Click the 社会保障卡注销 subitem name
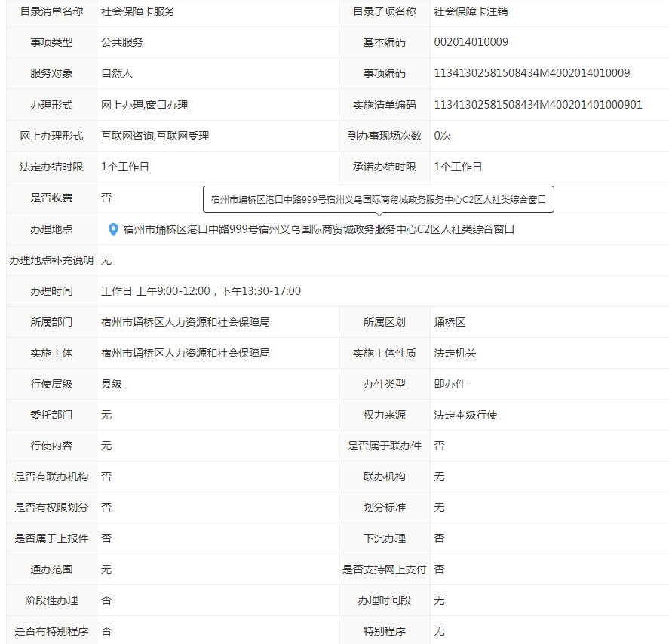 (476, 12)
